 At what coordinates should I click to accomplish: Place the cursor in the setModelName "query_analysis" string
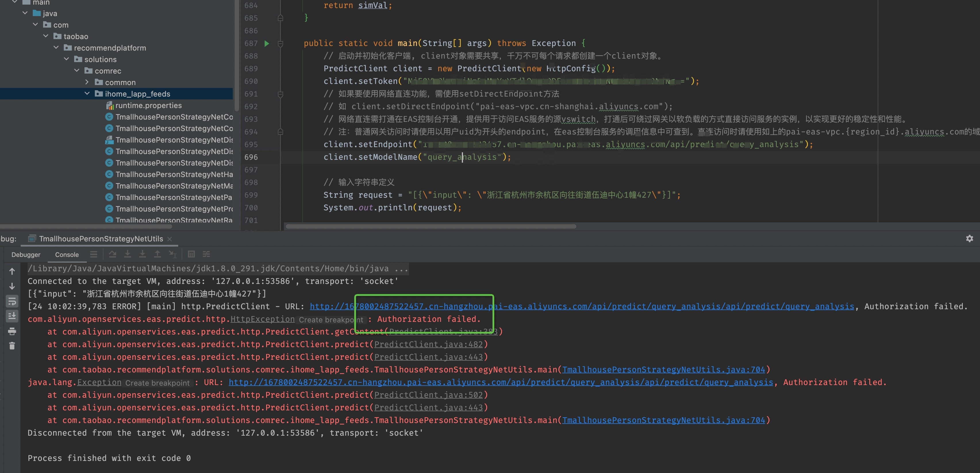[x=462, y=157]
